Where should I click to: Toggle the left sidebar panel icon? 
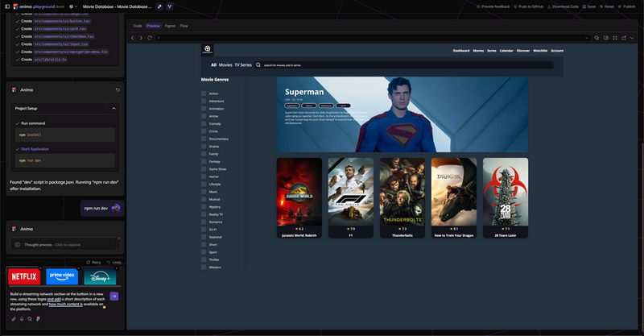click(x=7, y=6)
